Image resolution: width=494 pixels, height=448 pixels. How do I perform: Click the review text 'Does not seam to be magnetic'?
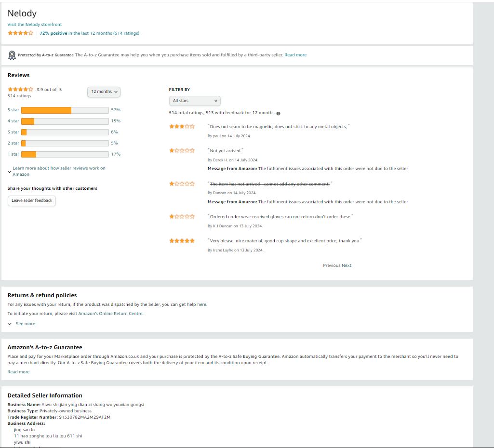279,127
